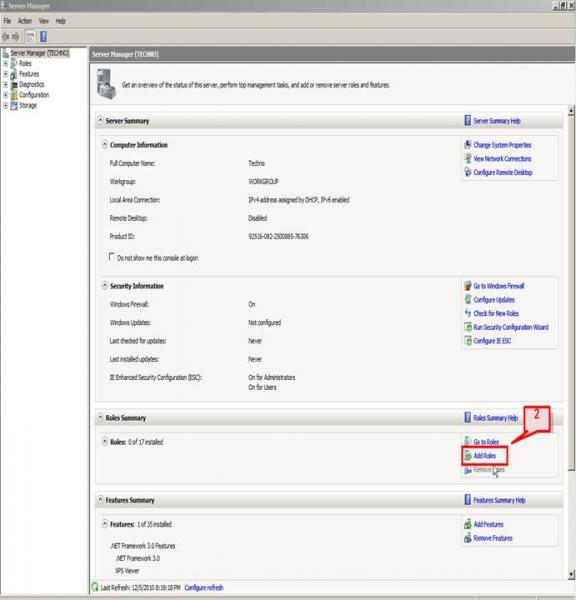
Task: Click the Check for New Roles icon
Action: 468,313
